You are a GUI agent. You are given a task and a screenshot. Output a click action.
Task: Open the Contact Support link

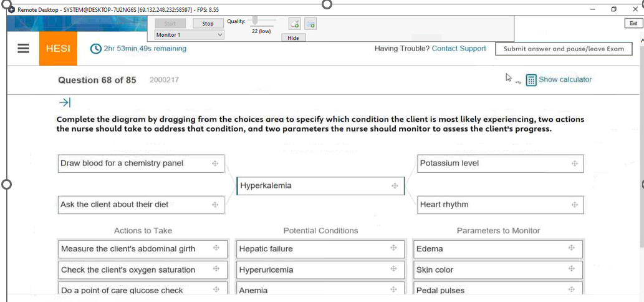(x=459, y=49)
